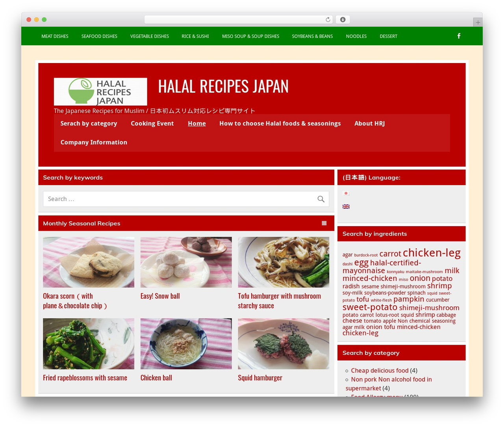Toggle the grid view icon in Monthly Seasonal Recipes

tap(324, 223)
